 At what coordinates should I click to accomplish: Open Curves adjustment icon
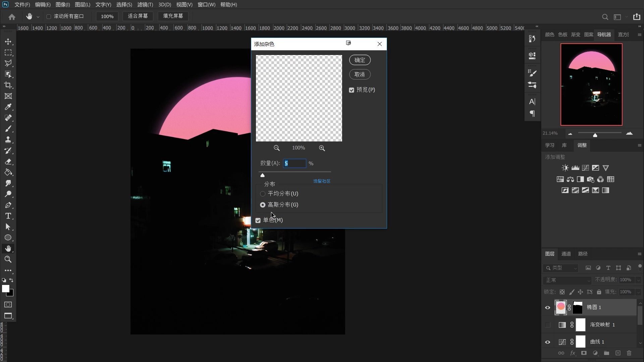click(585, 168)
